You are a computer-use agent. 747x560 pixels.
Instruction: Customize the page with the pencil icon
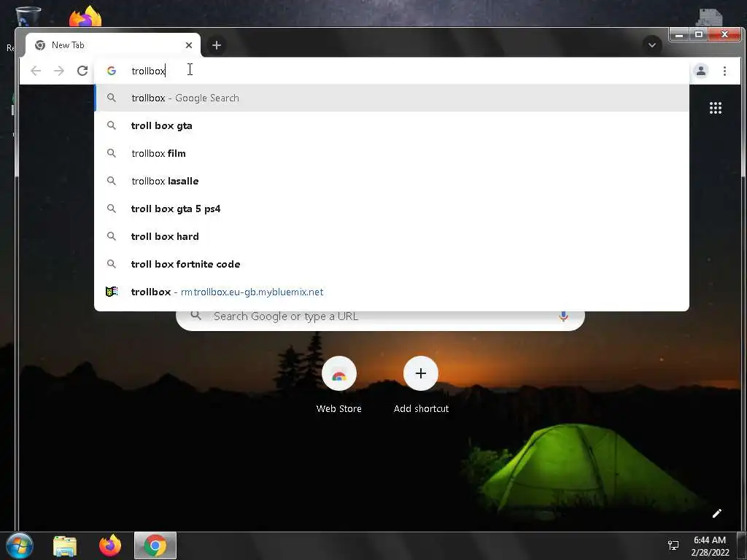[717, 513]
